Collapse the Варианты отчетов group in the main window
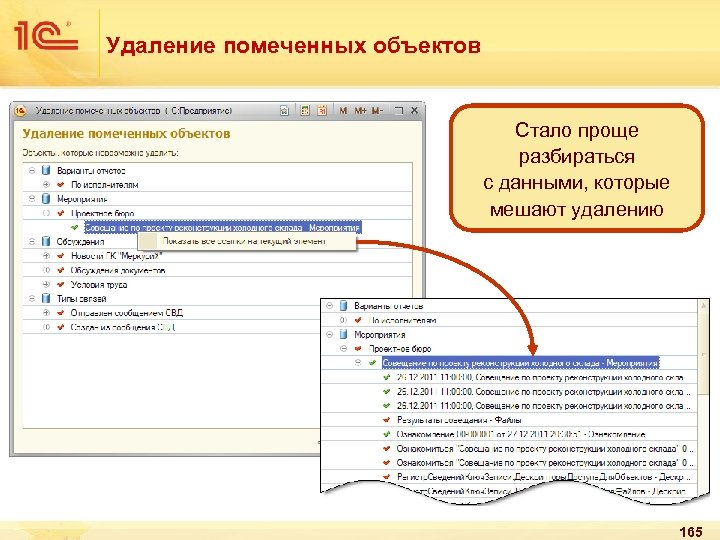Image resolution: width=720 pixels, height=540 pixels. 32,170
